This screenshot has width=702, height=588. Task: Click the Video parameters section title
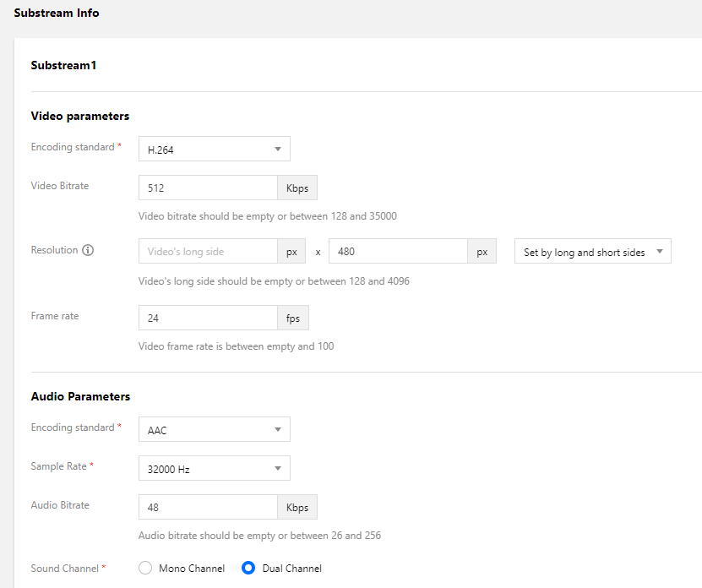(x=80, y=116)
